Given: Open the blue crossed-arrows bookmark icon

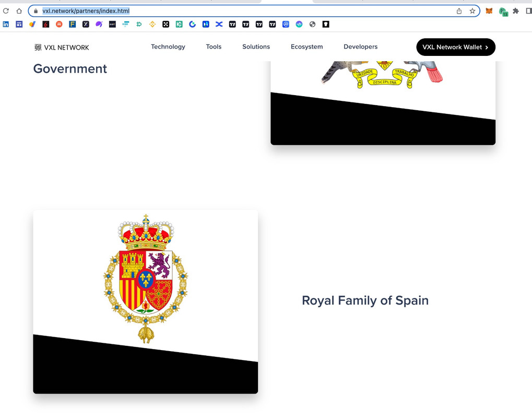Looking at the screenshot, I should coord(219,24).
